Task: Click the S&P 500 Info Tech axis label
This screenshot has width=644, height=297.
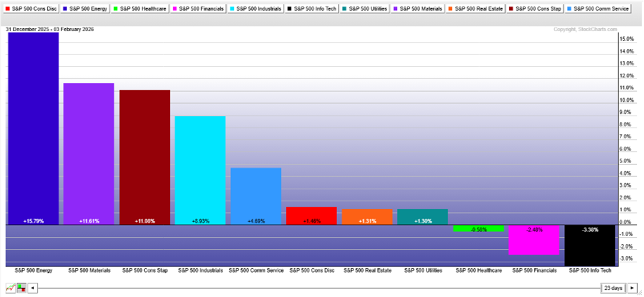Action: pyautogui.click(x=590, y=270)
